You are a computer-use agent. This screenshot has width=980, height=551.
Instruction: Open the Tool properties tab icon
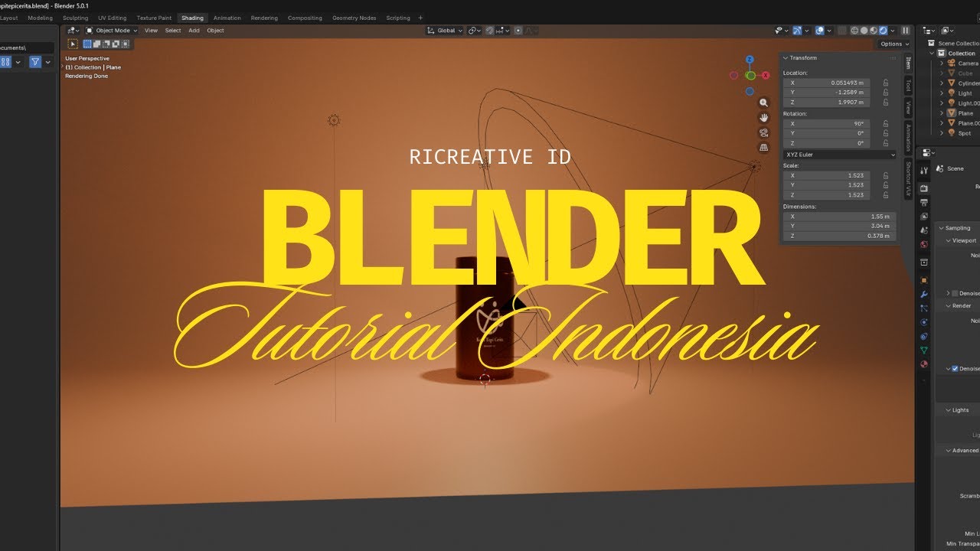[x=924, y=170]
